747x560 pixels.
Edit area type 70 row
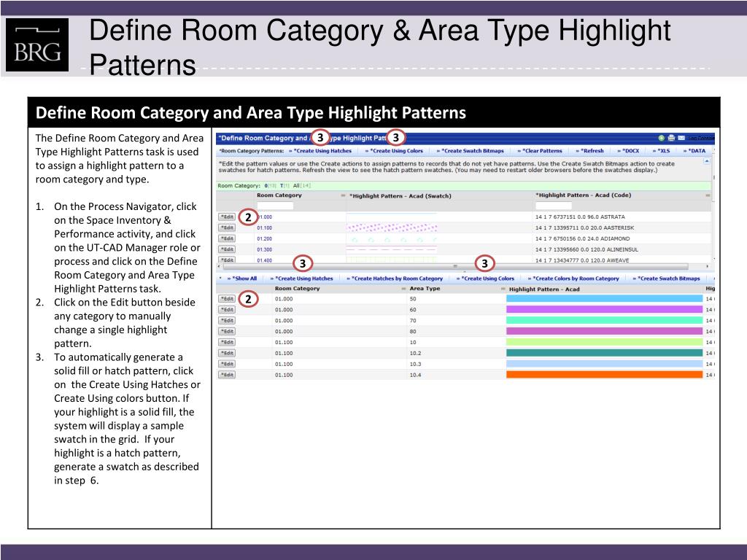pos(227,321)
